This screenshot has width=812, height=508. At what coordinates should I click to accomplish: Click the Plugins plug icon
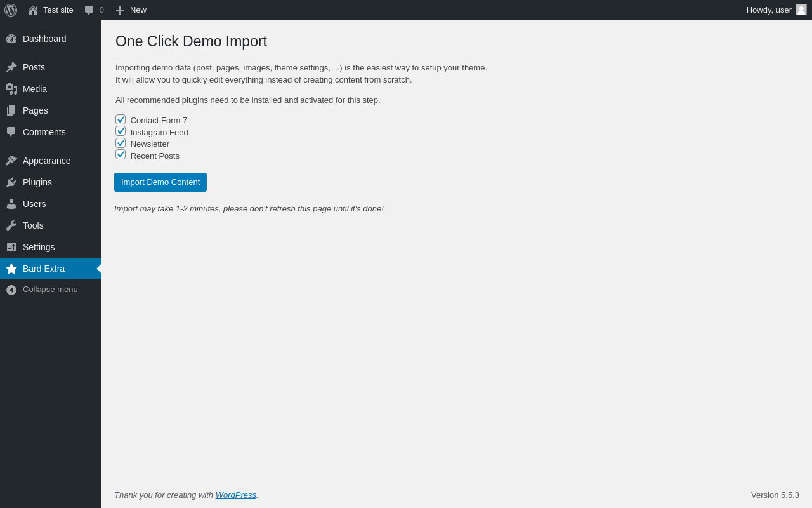point(11,182)
